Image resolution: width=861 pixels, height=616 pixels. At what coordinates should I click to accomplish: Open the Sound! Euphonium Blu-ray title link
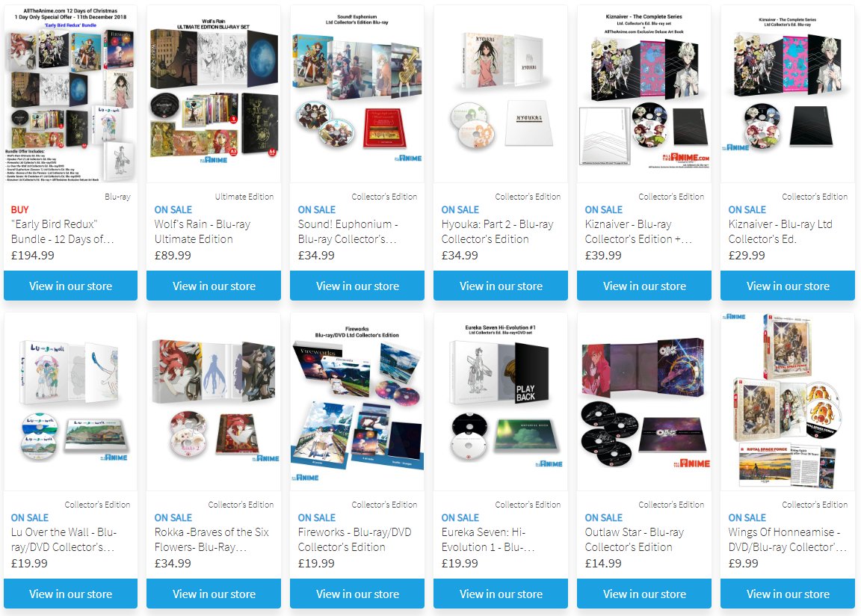point(348,232)
